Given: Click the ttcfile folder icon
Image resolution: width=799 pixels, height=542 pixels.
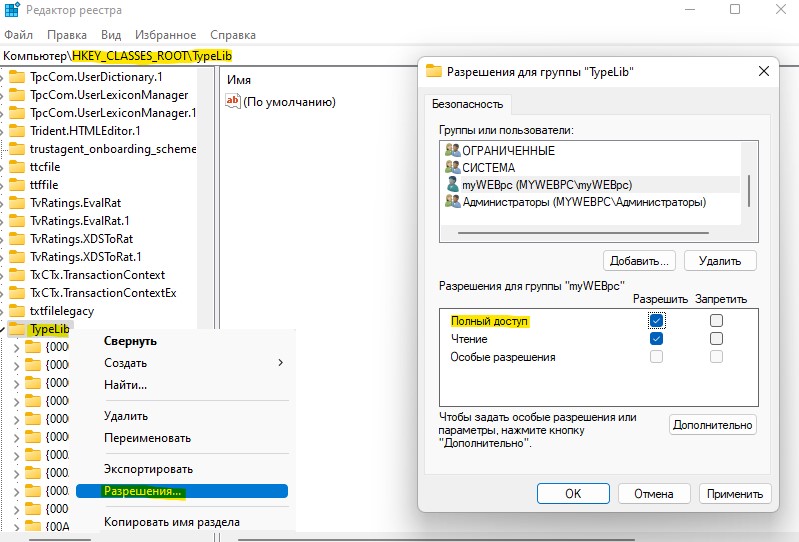Looking at the screenshot, I should click(x=17, y=167).
